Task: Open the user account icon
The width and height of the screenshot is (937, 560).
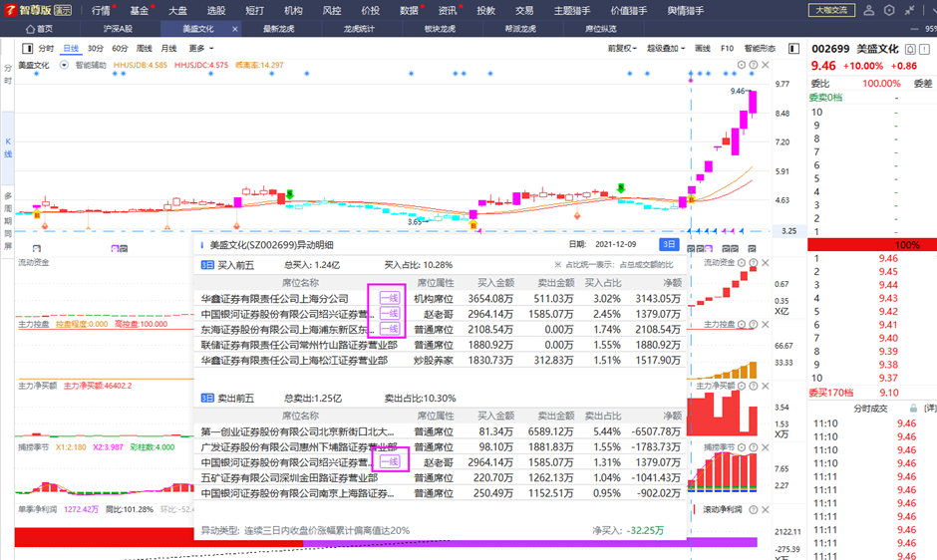Action: (869, 10)
